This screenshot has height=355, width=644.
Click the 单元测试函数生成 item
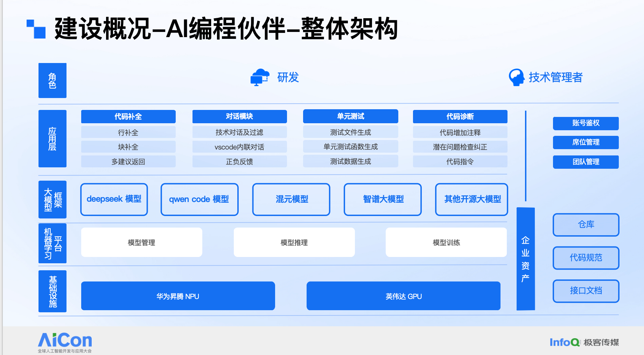[351, 146]
